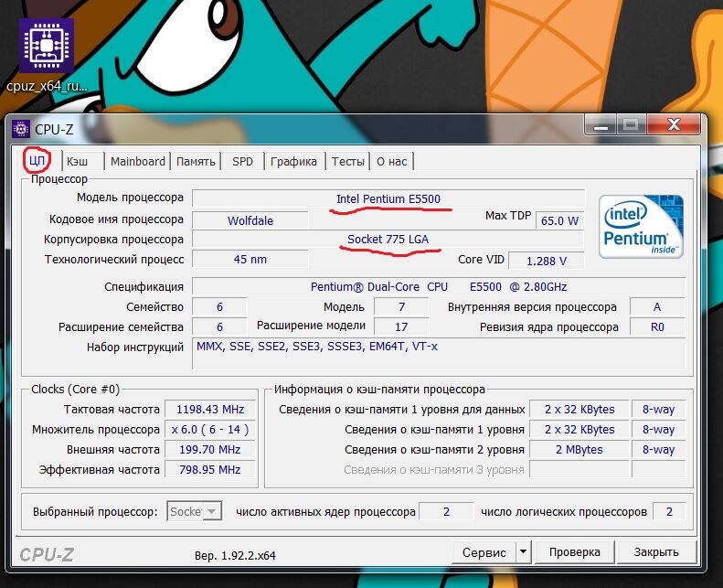
Task: Click the MMX, SSE instruction set field
Action: [x=439, y=354]
